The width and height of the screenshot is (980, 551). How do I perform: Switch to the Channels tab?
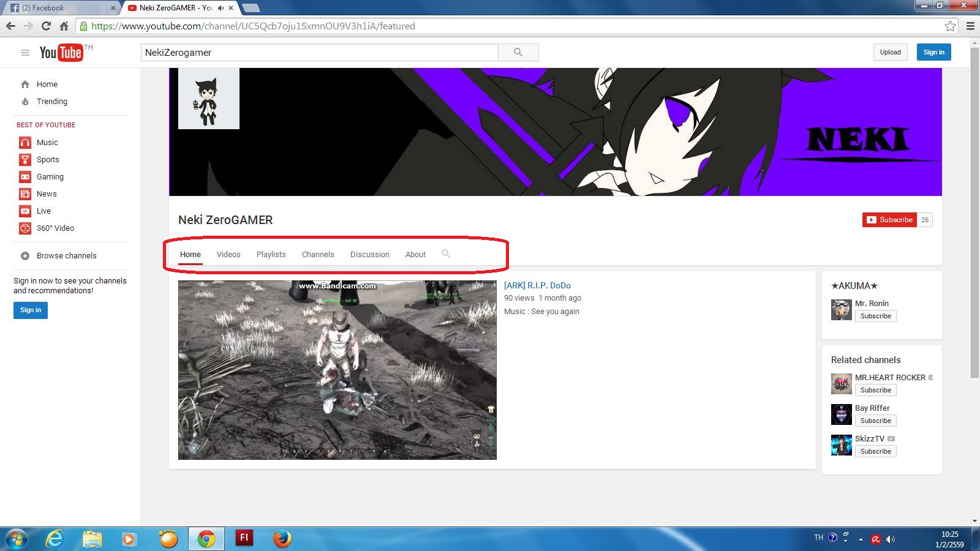point(318,255)
